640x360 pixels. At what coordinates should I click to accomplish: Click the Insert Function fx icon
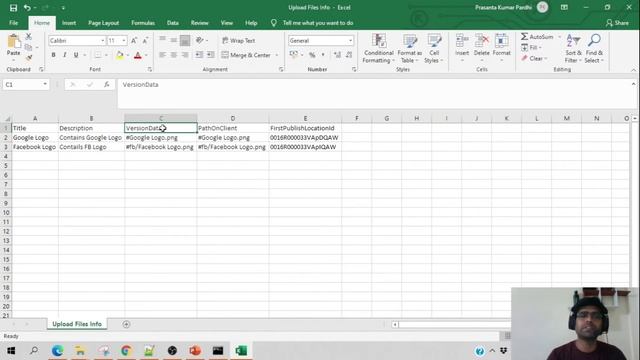107,84
